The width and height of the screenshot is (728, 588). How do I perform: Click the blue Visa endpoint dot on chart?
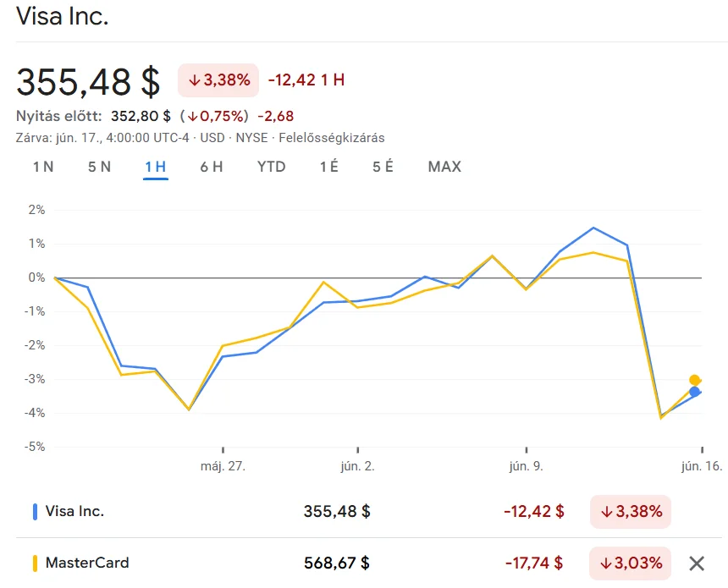pos(695,392)
